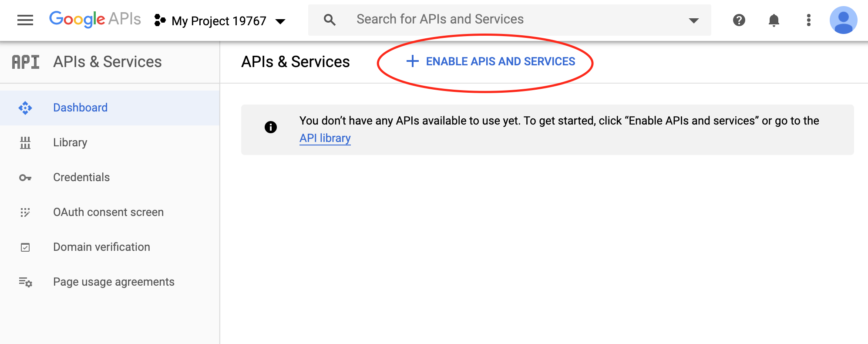Click the Credentials key icon
The image size is (868, 344).
[x=25, y=178]
